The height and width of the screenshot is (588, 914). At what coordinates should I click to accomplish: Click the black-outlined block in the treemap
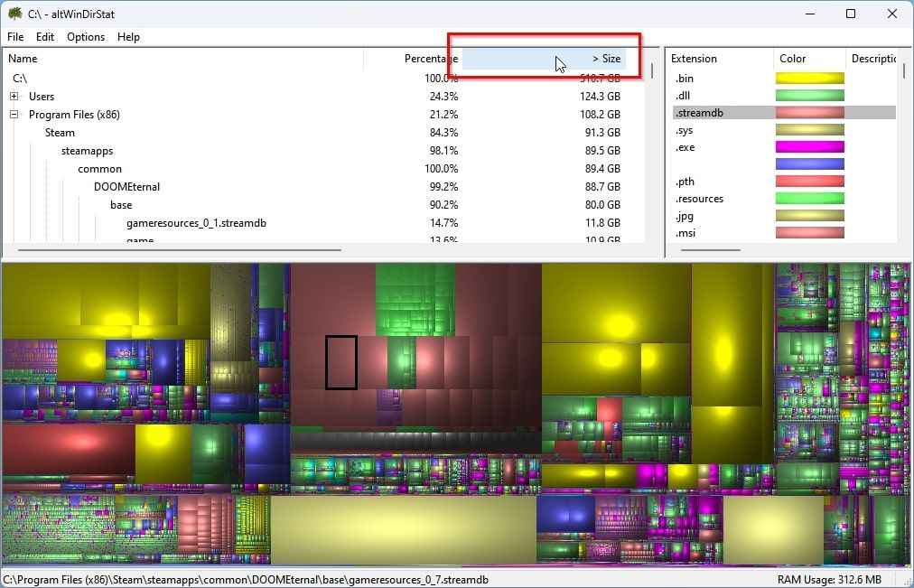coord(341,362)
